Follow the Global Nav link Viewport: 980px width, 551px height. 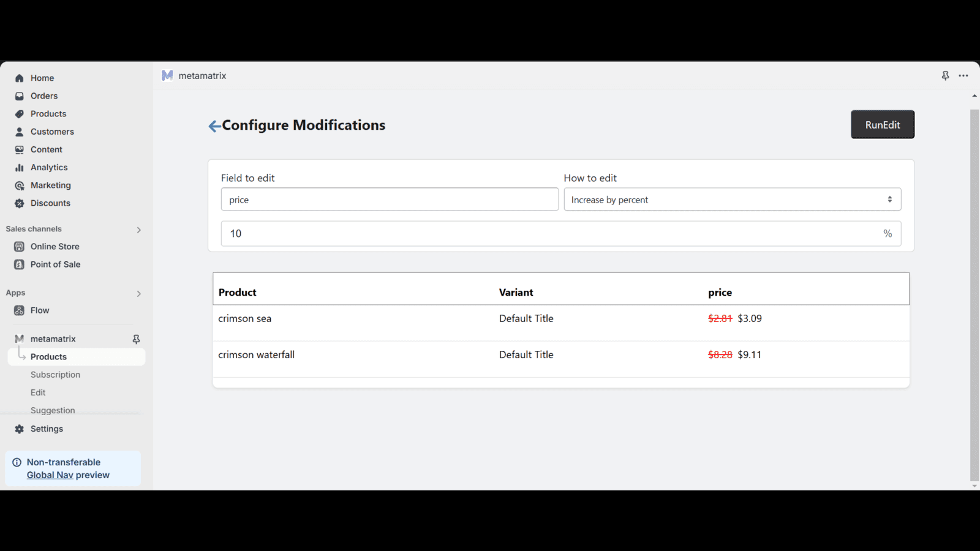50,475
